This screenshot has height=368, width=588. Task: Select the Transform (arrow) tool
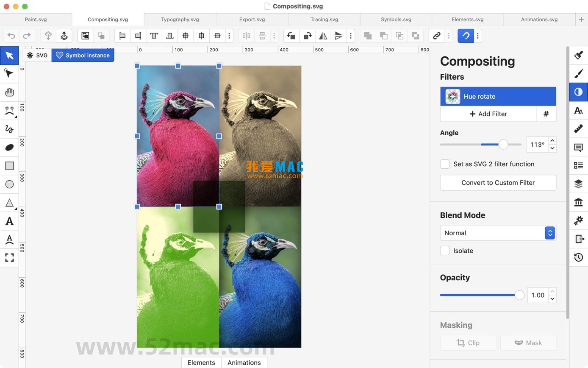point(9,56)
